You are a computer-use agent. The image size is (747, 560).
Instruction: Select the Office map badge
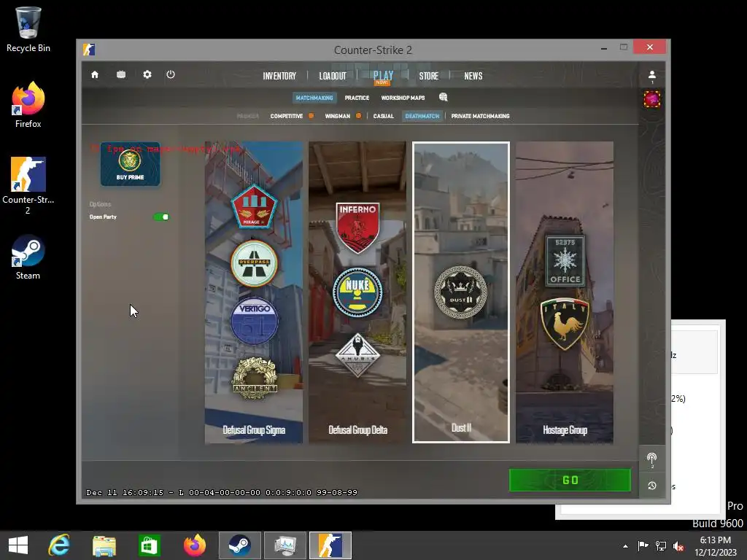[x=565, y=260]
